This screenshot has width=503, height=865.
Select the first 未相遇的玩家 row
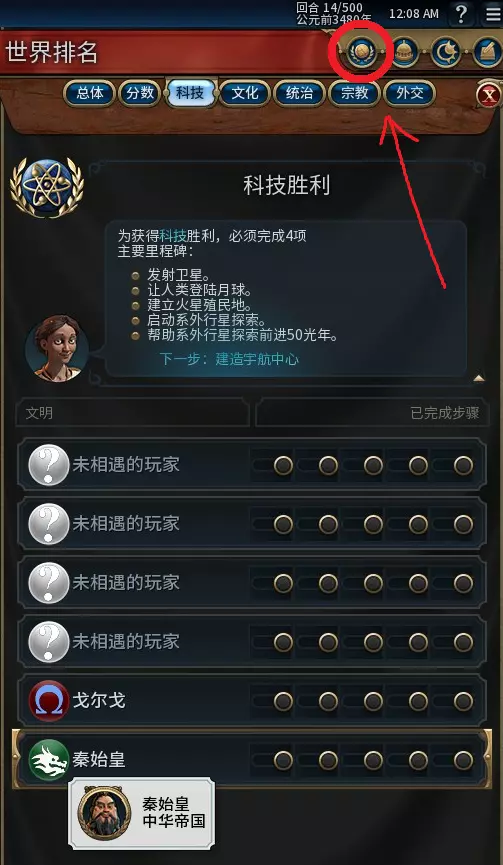point(252,464)
